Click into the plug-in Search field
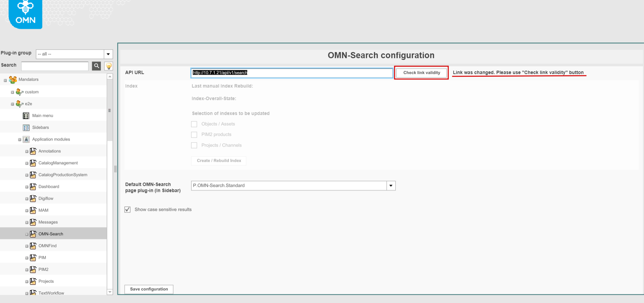Image resolution: width=644 pixels, height=303 pixels. 55,66
